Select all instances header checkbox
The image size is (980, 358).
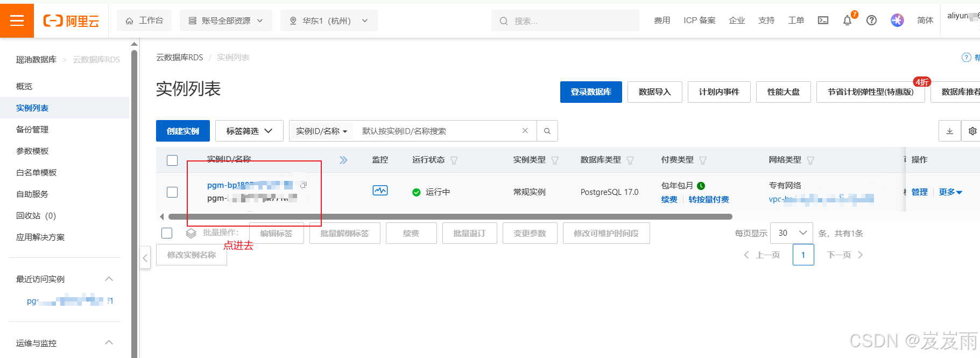point(172,160)
